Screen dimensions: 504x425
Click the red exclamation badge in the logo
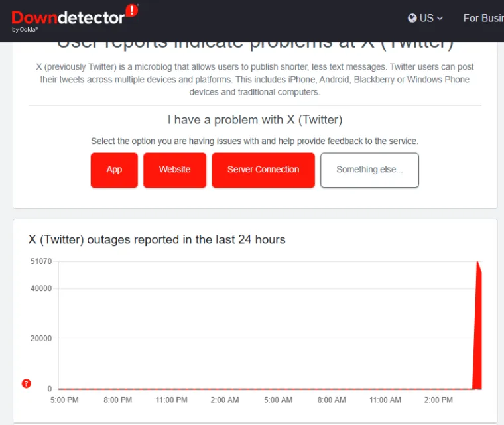131,11
